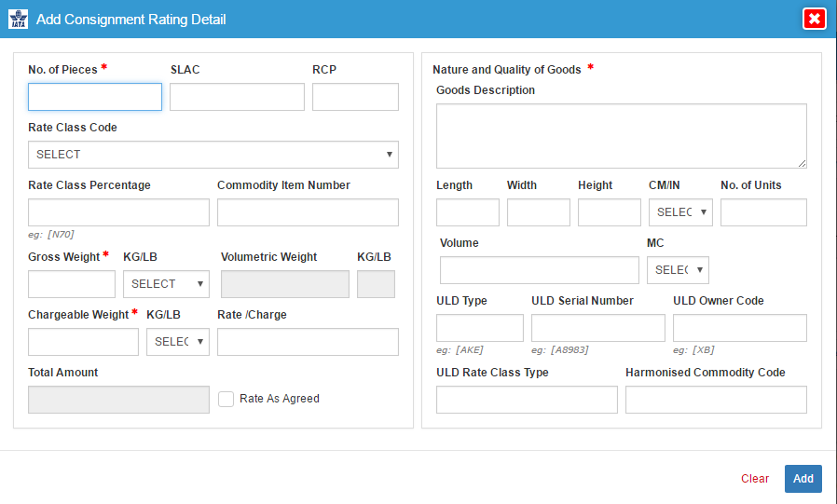Click the Rate /Charge input field
Screen dimensions: 837x504
click(308, 342)
